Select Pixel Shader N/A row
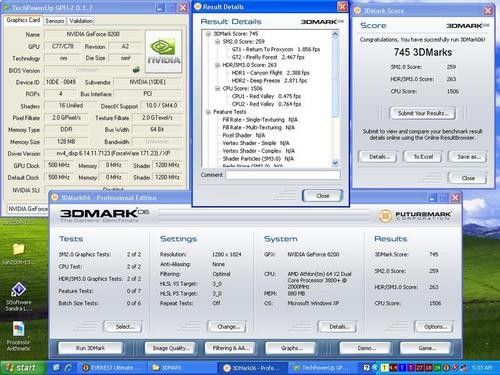 pos(244,135)
